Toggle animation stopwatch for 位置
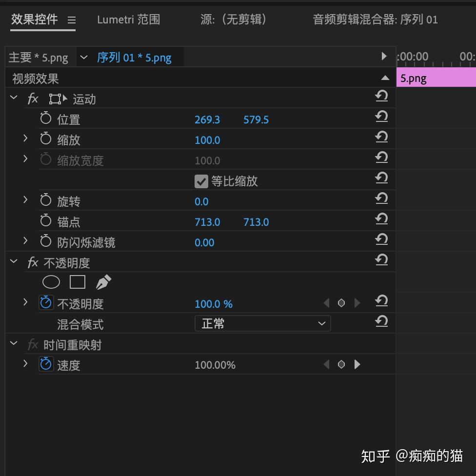This screenshot has height=476, width=476. click(x=46, y=119)
